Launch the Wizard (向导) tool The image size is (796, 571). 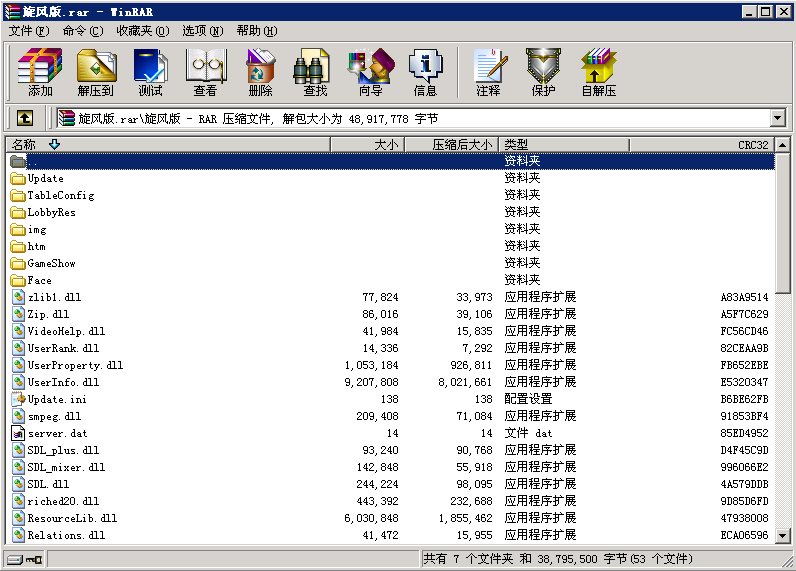coord(370,72)
